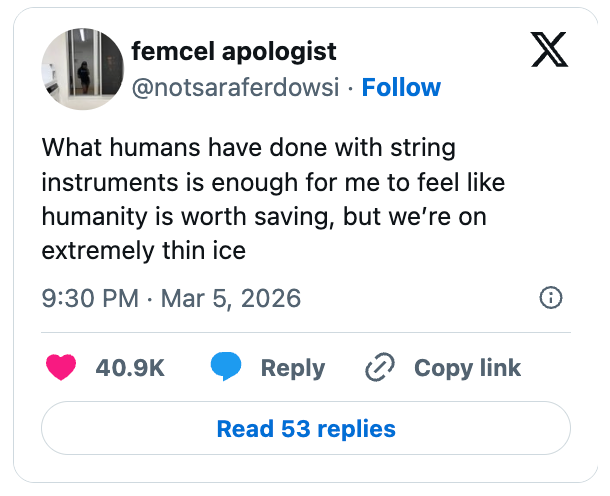
Task: Like the tweet with the heart icon
Action: tap(62, 367)
